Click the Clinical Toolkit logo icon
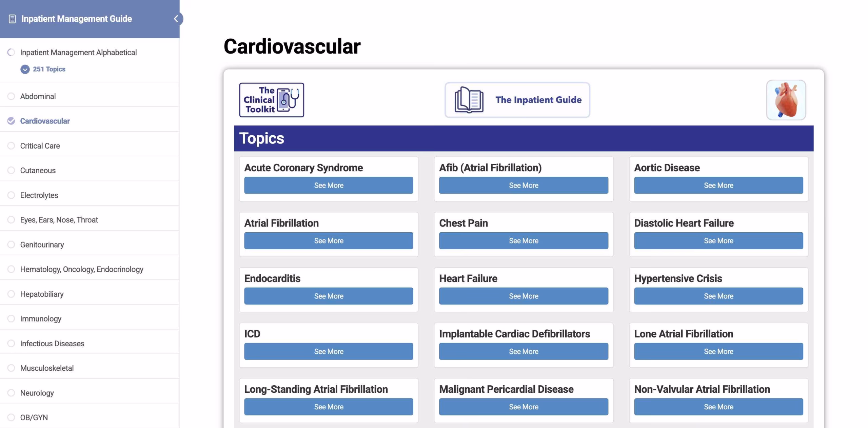 [x=271, y=100]
